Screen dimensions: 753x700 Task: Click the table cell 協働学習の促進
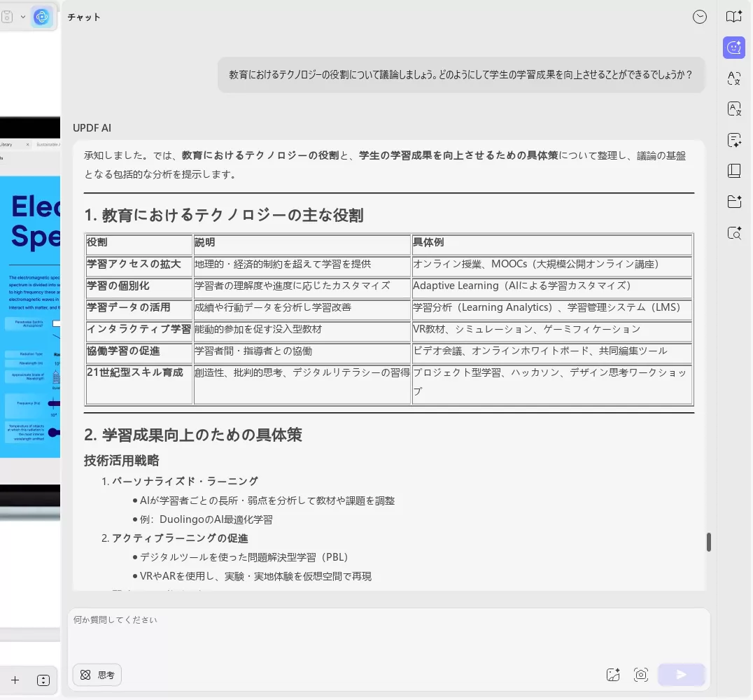pos(139,353)
